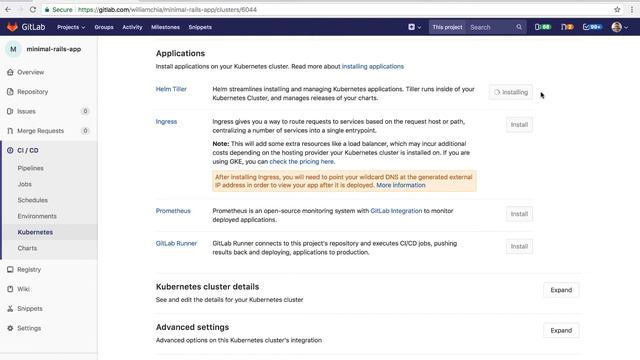The image size is (640, 360).
Task: Click the Issues count badge in sidebar
Action: [85, 111]
